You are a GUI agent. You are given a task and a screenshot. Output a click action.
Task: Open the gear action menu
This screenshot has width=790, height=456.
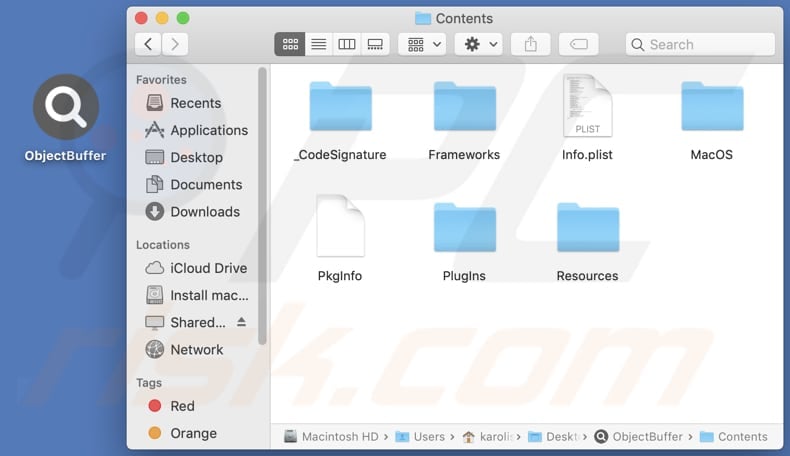click(478, 44)
